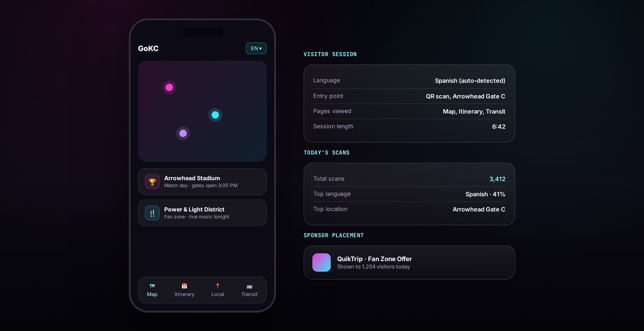
Task: Click the session length 6:42 value
Action: point(499,127)
